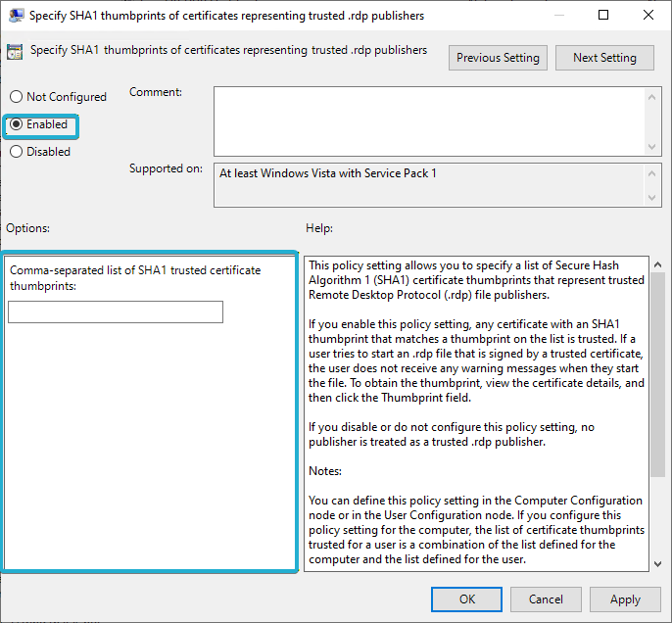Select the Enabled radio button
The width and height of the screenshot is (672, 623).
(x=16, y=125)
